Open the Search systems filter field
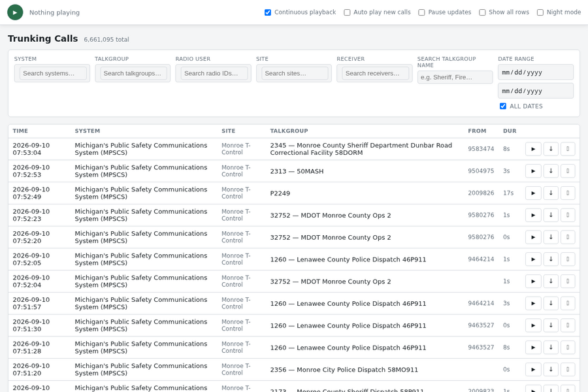 pos(52,73)
